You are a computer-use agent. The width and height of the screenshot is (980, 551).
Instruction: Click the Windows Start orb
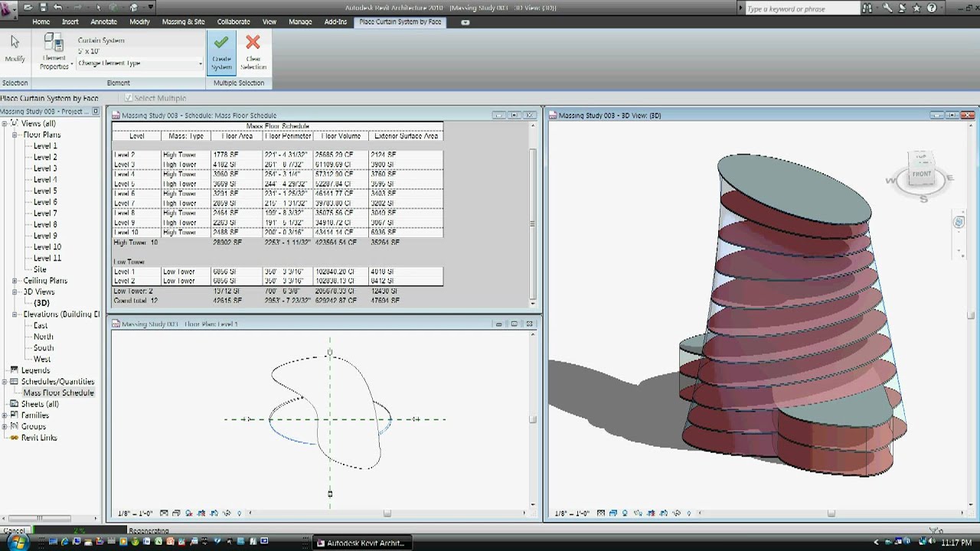(17, 543)
